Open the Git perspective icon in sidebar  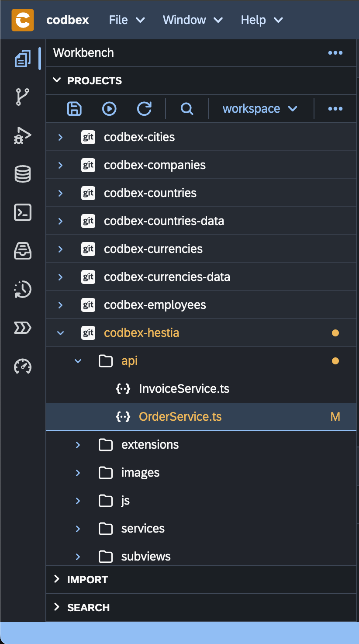tap(23, 97)
